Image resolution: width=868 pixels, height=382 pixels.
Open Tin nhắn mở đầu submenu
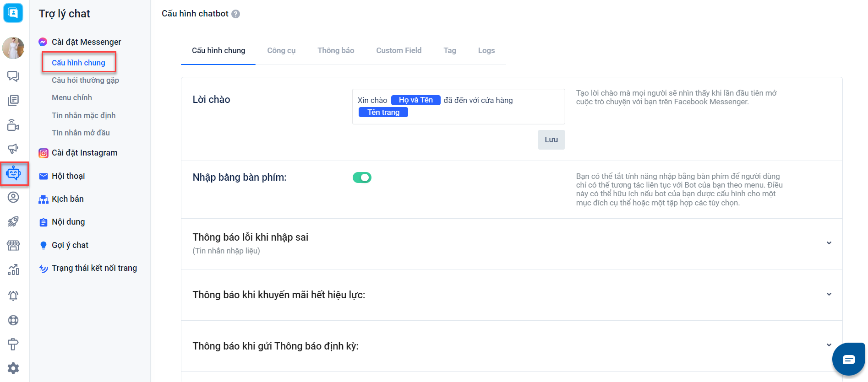point(81,133)
